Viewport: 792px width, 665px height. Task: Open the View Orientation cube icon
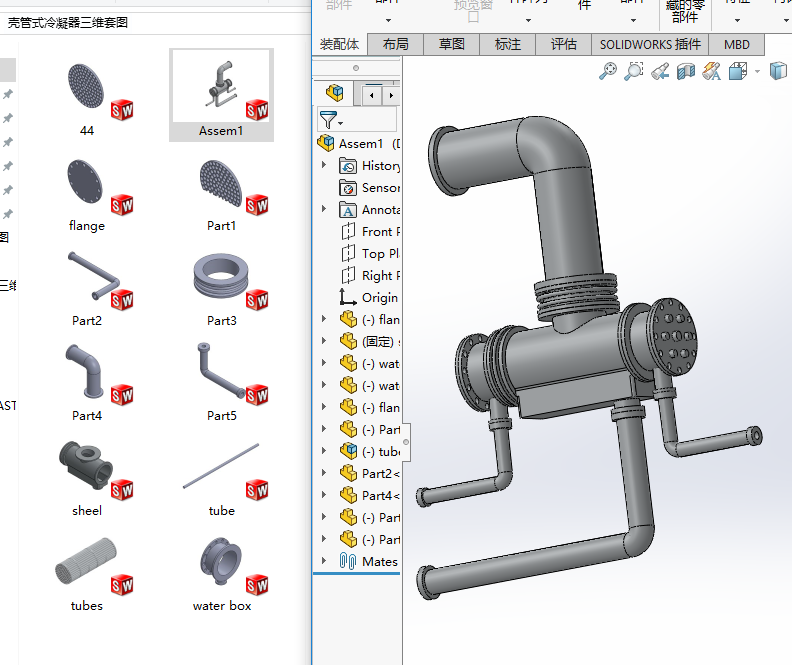(739, 71)
